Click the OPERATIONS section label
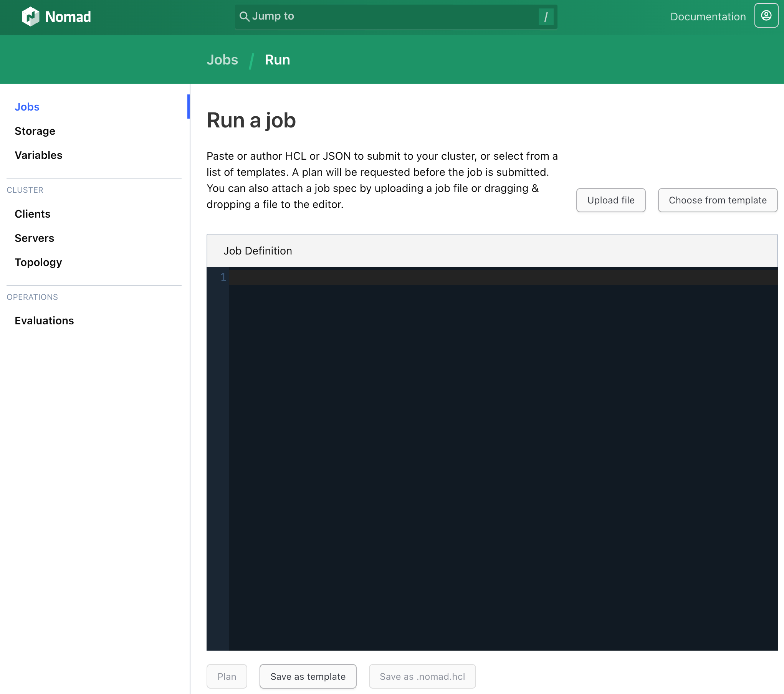 pyautogui.click(x=32, y=297)
